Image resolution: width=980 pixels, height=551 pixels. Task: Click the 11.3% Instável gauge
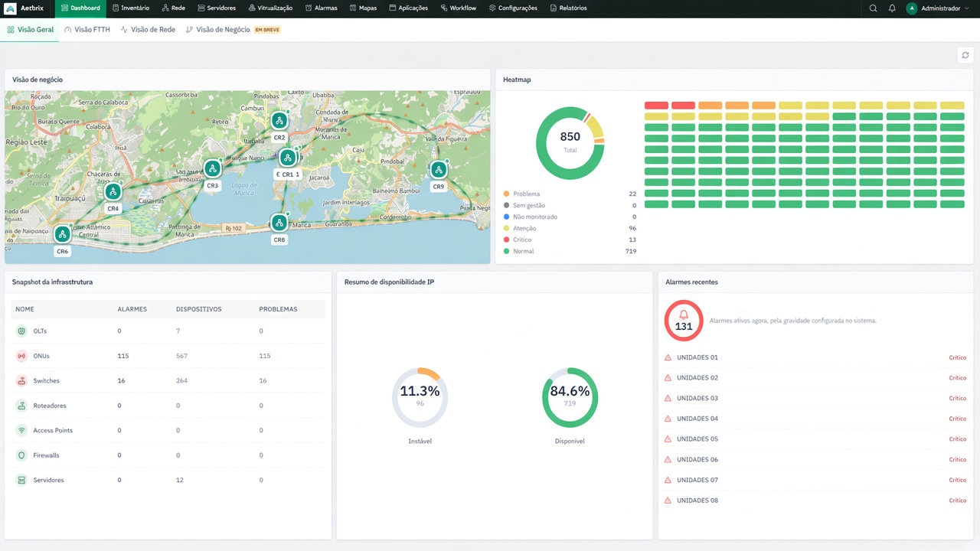(x=420, y=397)
